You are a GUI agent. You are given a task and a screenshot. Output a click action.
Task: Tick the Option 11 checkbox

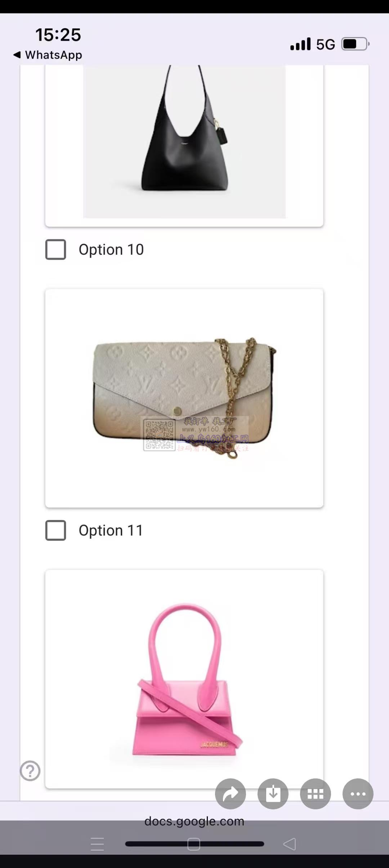pyautogui.click(x=55, y=530)
